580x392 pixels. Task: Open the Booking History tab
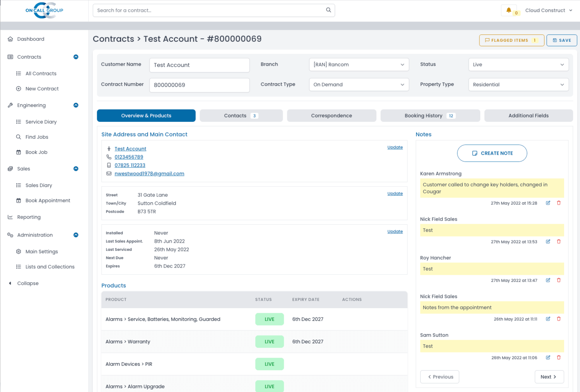(x=430, y=116)
